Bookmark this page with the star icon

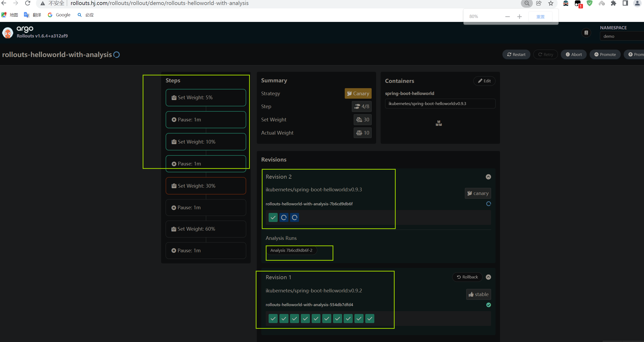point(551,3)
